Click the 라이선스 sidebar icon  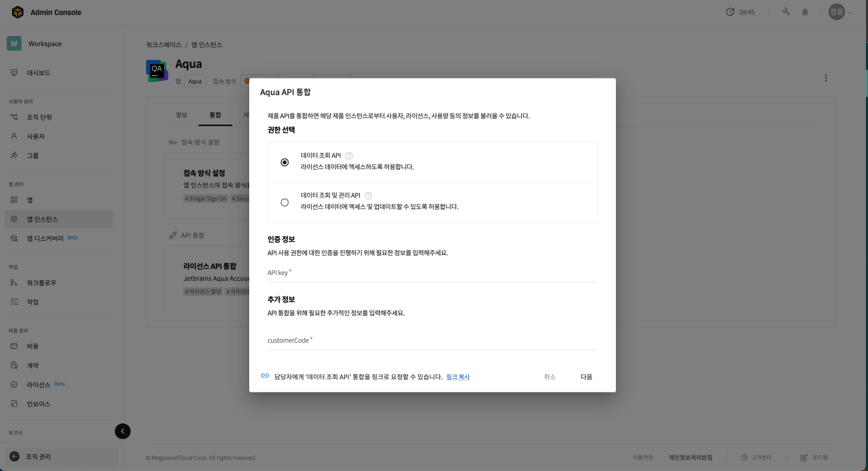(14, 384)
